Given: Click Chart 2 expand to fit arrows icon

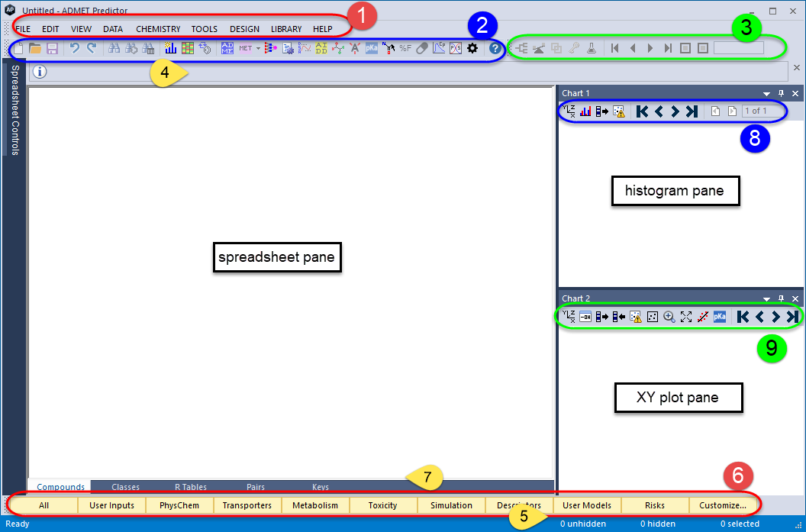Looking at the screenshot, I should [x=686, y=317].
